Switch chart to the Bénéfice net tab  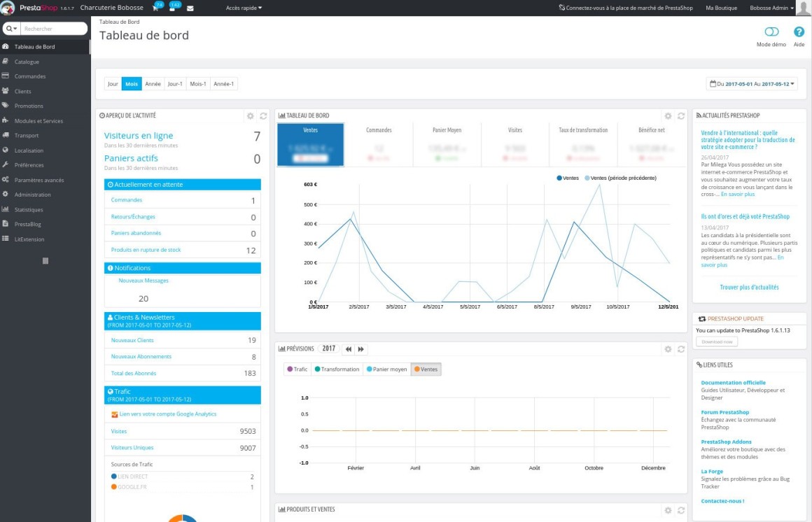tap(651, 144)
